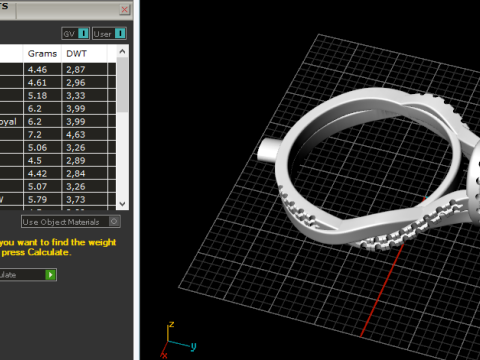
Task: Select the 4.5 grams cell
Action: (42, 160)
